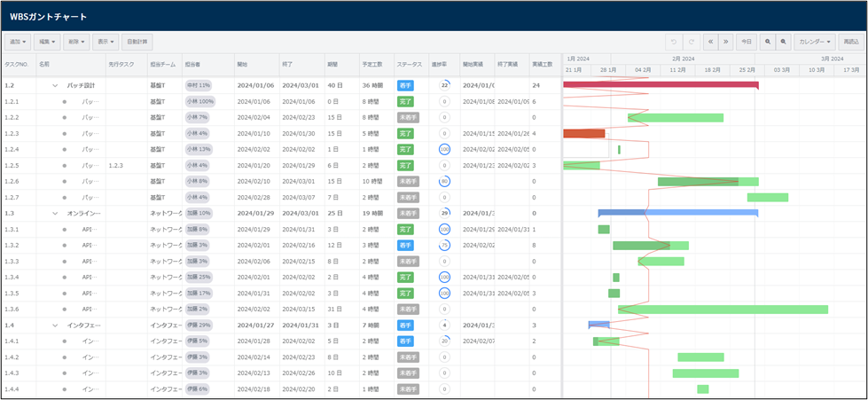Image resolution: width=868 pixels, height=400 pixels.
Task: Click the 自動計算 button
Action: (137, 42)
